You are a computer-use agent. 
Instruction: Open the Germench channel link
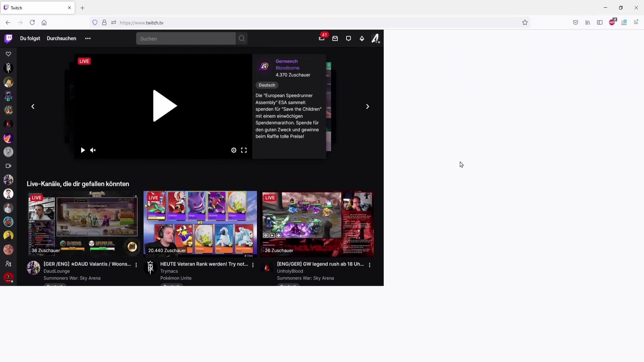[x=286, y=61]
